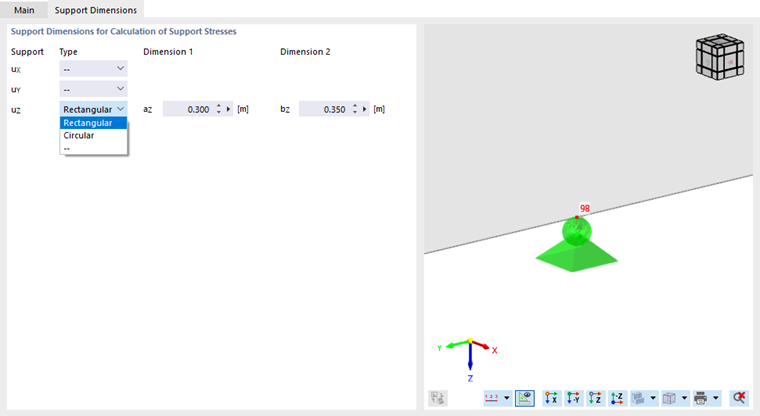This screenshot has width=760, height=416.
Task: Collapse the uZ Rectangular type combo box
Action: coord(93,109)
